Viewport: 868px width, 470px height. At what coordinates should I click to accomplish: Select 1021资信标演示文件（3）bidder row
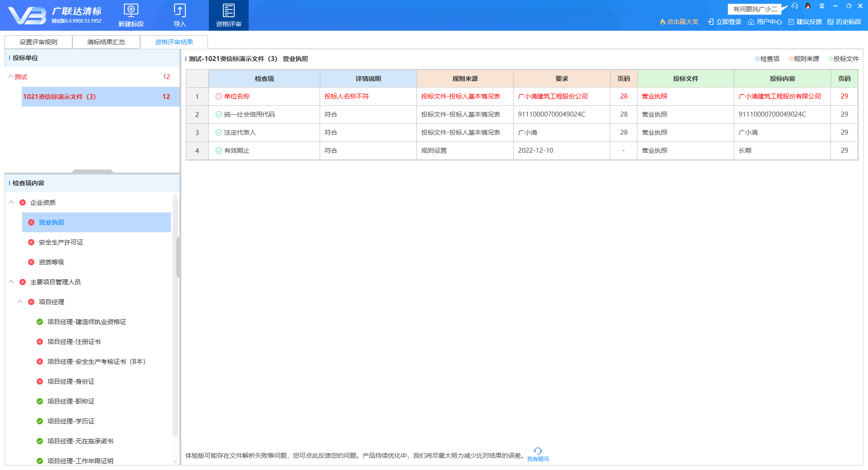pyautogui.click(x=100, y=97)
